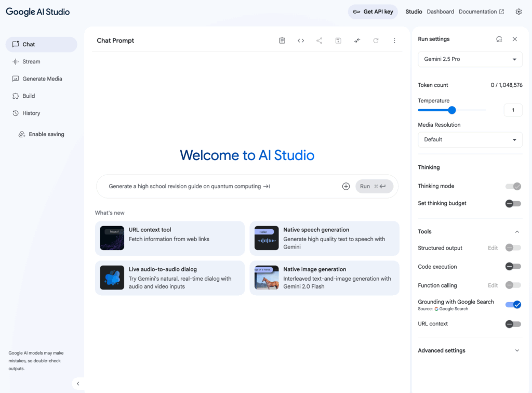Screen dimensions: 532x393
Task: Open the Media Resolution dropdown
Action: point(470,139)
